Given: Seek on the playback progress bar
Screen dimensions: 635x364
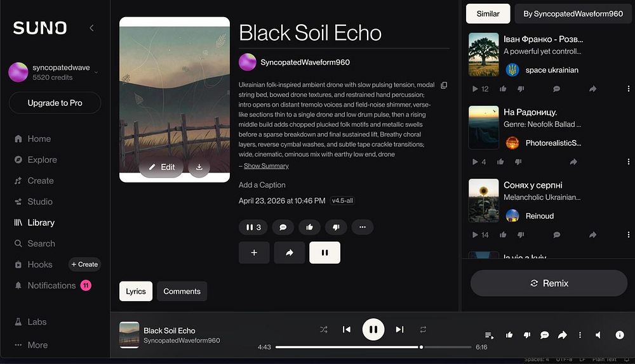Looking at the screenshot, I should click(x=373, y=347).
